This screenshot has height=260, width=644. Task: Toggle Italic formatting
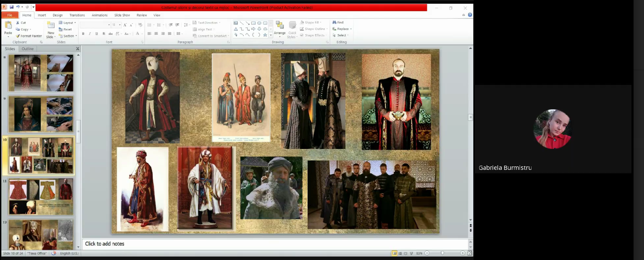(90, 33)
